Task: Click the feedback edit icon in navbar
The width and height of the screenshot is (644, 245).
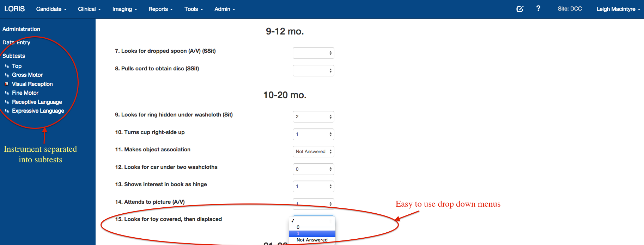Action: 520,9
